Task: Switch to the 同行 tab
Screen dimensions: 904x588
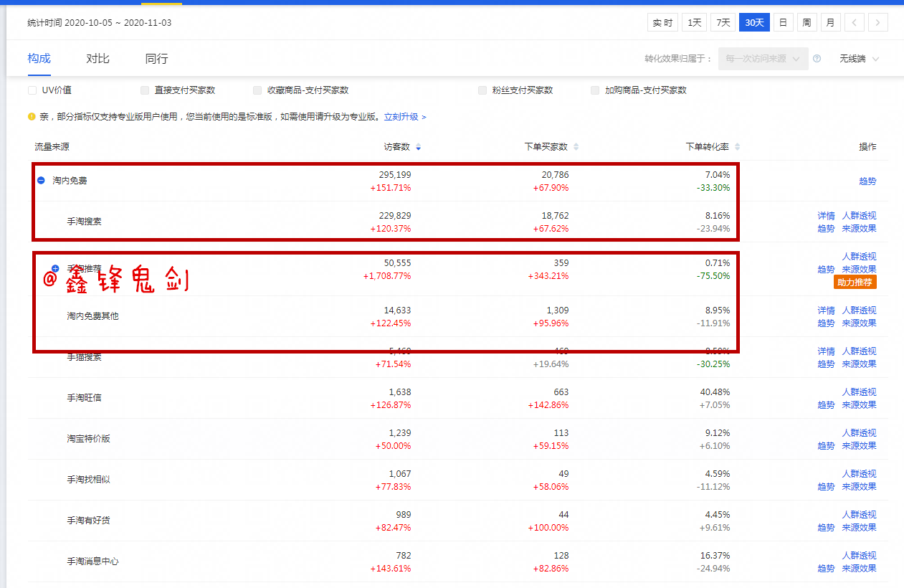Action: click(x=156, y=59)
